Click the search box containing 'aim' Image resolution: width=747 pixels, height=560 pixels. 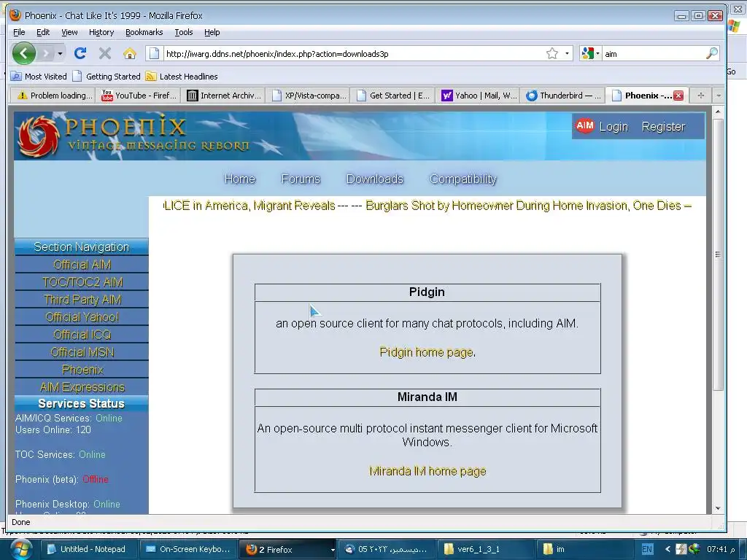click(x=654, y=54)
